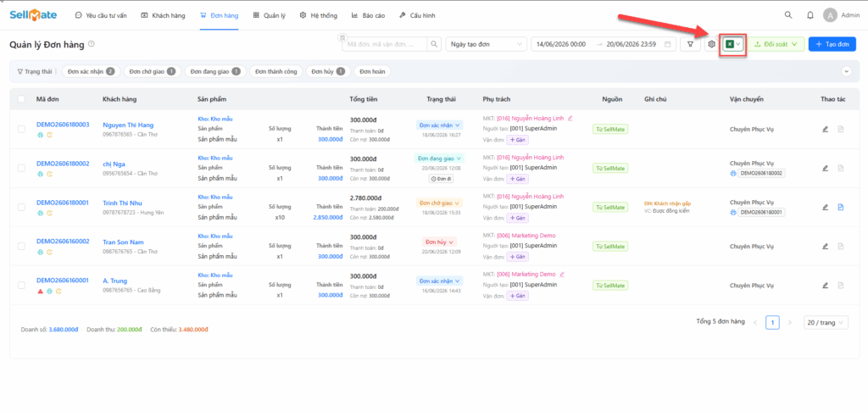868x412 pixels.
Task: Click the pencil next to Marketing Demo on DEMO2606160001
Action: pyautogui.click(x=562, y=274)
